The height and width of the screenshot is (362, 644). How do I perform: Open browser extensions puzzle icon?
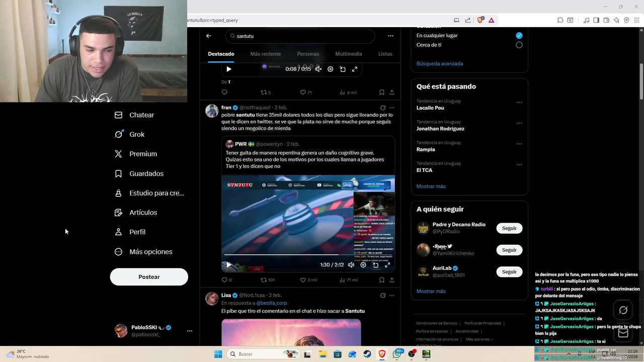[x=560, y=20]
